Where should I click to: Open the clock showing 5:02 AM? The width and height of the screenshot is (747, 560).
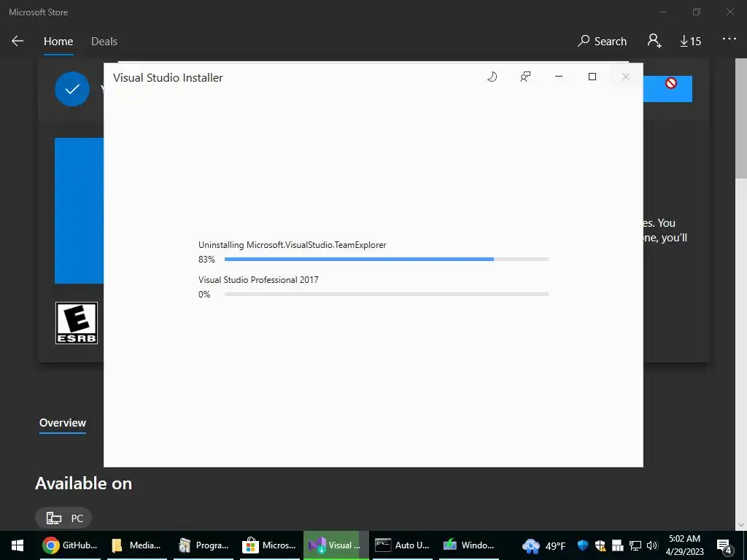point(684,545)
